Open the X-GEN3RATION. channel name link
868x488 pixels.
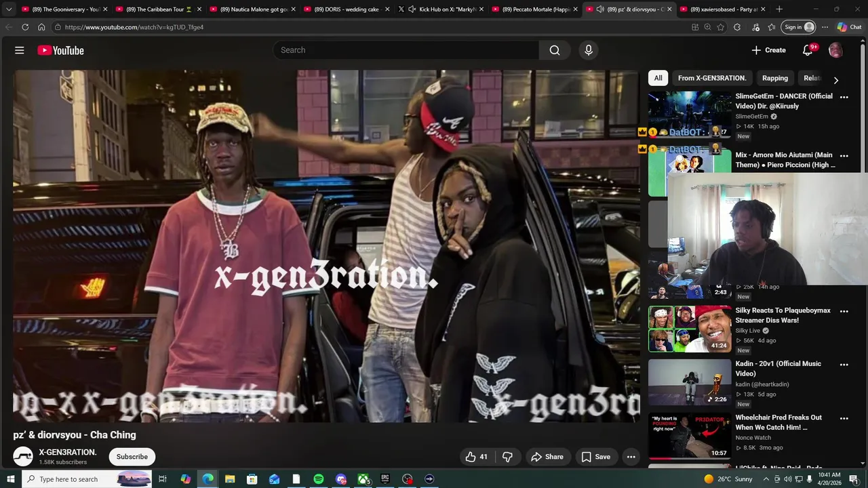tap(68, 452)
